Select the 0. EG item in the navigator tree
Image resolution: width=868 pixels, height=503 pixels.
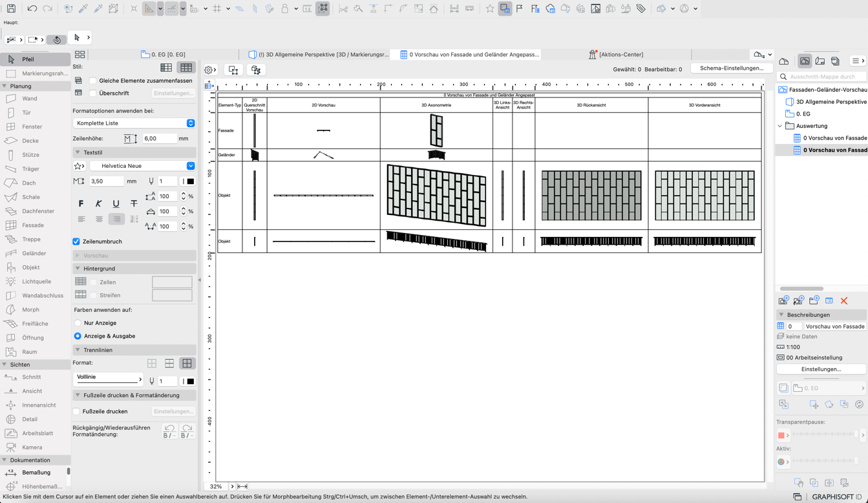point(798,114)
